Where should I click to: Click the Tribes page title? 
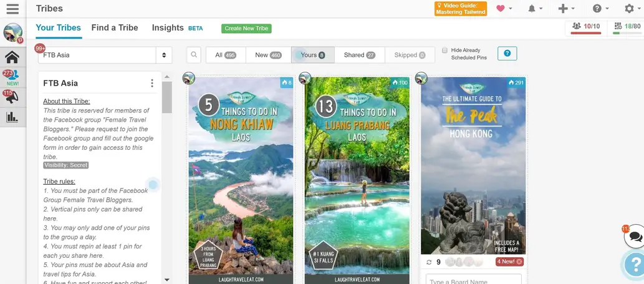click(x=49, y=9)
